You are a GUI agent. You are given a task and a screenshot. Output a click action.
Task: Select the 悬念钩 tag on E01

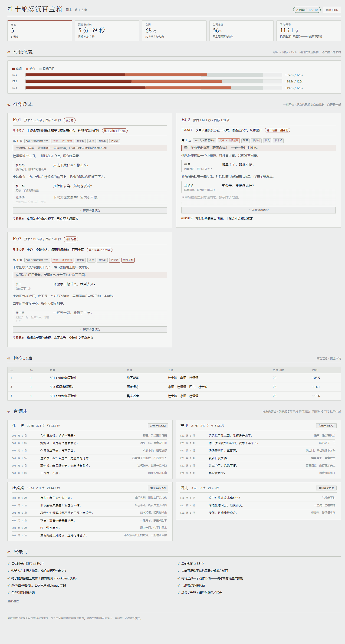[x=69, y=121]
